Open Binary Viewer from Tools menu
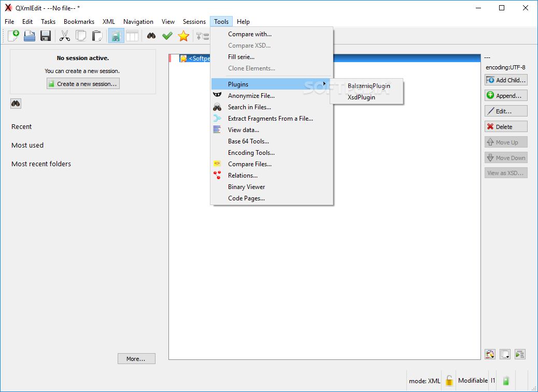Viewport: 538px width, 392px height. [272, 187]
